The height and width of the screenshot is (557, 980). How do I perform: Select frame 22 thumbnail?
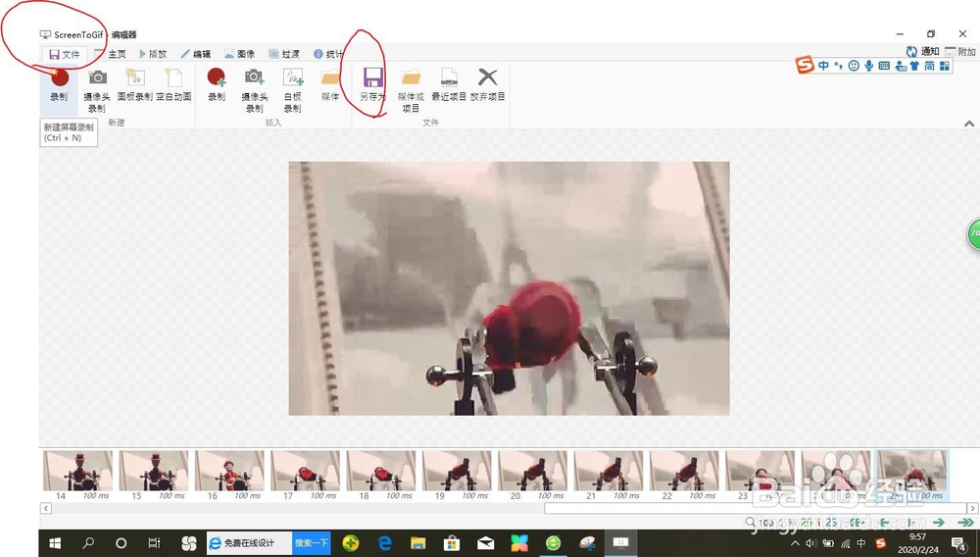coord(684,475)
